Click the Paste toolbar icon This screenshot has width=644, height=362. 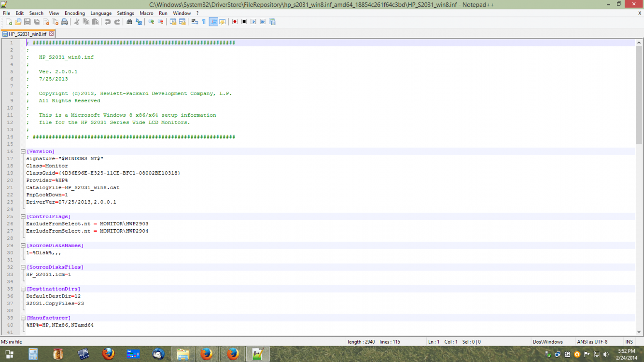tap(95, 22)
